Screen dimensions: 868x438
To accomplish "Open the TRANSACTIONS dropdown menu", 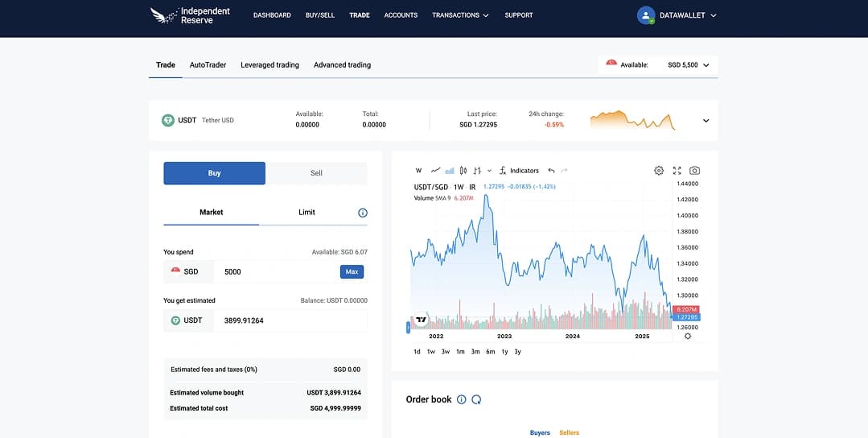I will tap(460, 15).
